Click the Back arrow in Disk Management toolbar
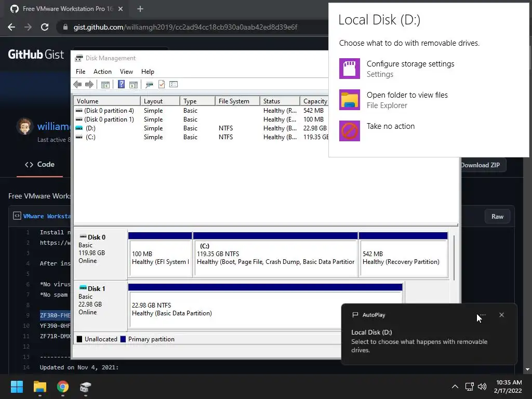 point(77,85)
